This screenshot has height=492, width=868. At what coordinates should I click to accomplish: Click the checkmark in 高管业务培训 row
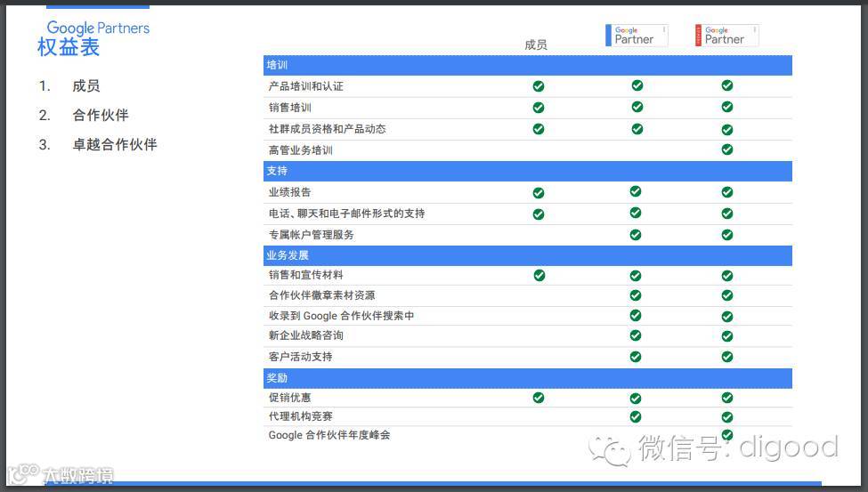tap(727, 149)
